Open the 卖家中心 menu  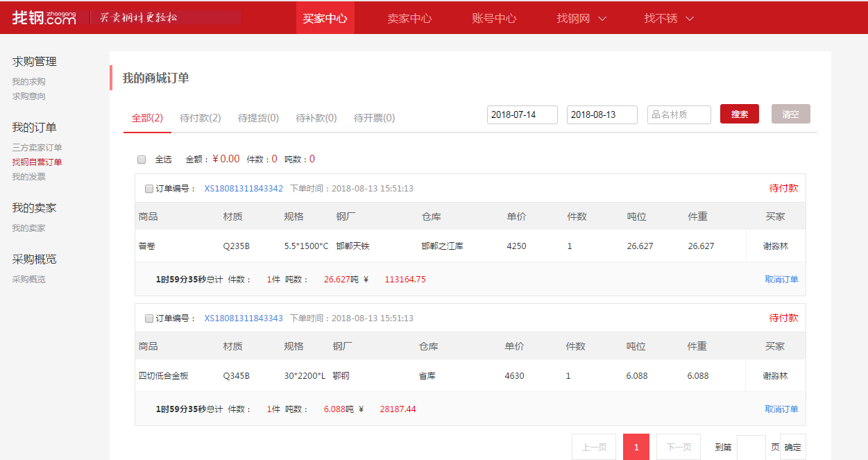coord(409,18)
